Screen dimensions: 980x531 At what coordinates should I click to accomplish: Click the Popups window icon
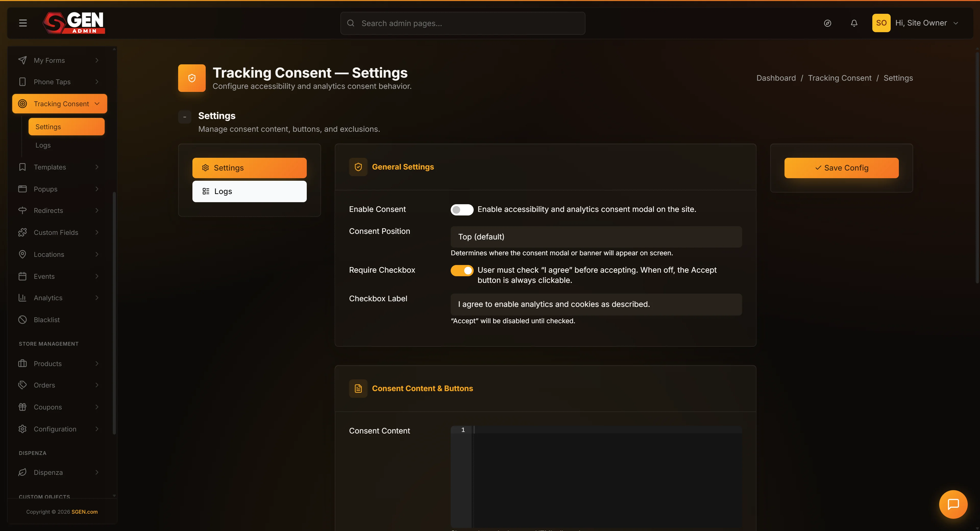(x=22, y=189)
